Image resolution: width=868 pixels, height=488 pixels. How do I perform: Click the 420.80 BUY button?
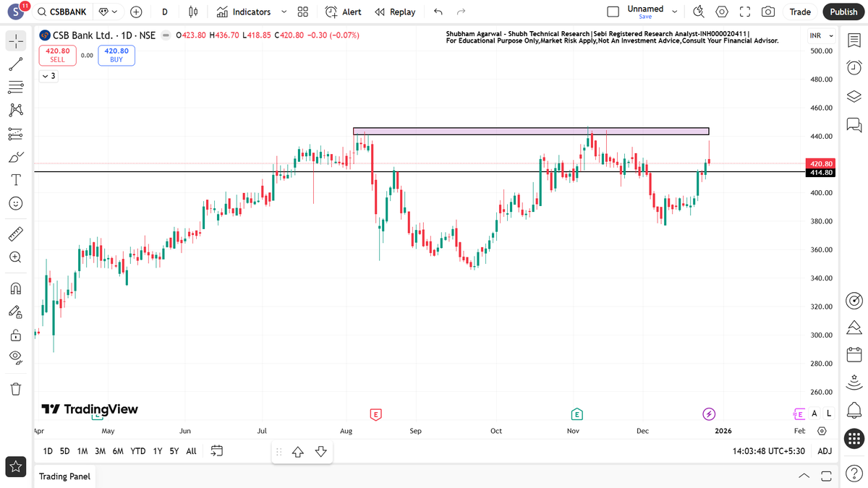[116, 55]
